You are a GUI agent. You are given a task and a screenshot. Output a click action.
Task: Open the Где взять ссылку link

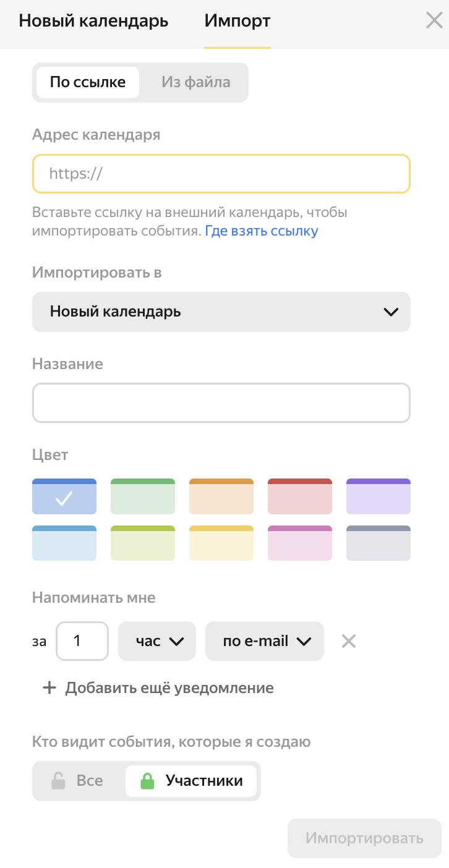pos(262,231)
